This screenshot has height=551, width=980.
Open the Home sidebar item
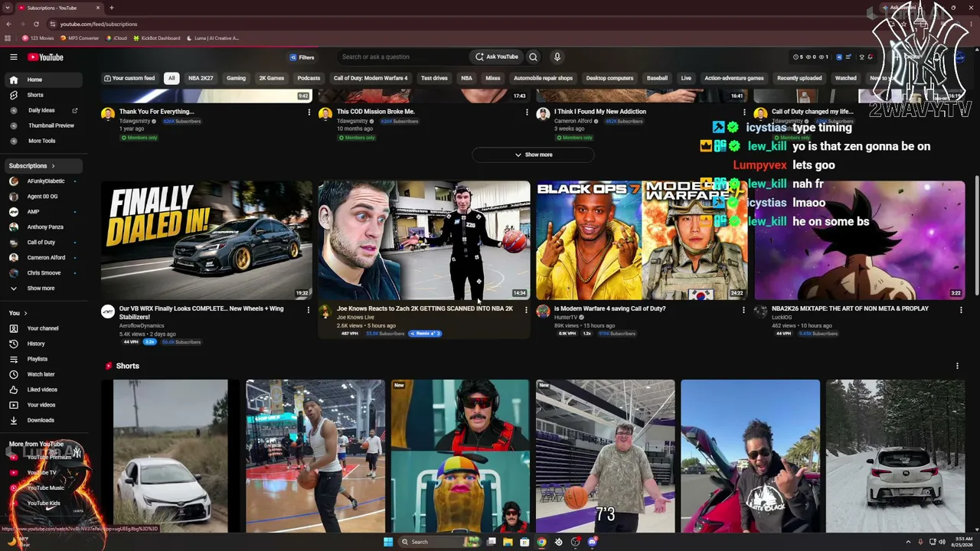pos(44,80)
